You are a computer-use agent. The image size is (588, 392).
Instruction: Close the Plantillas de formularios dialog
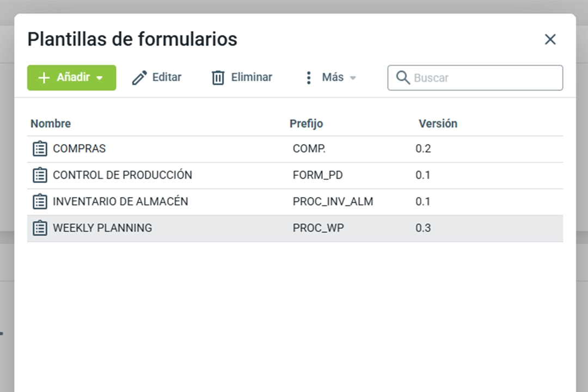[550, 39]
